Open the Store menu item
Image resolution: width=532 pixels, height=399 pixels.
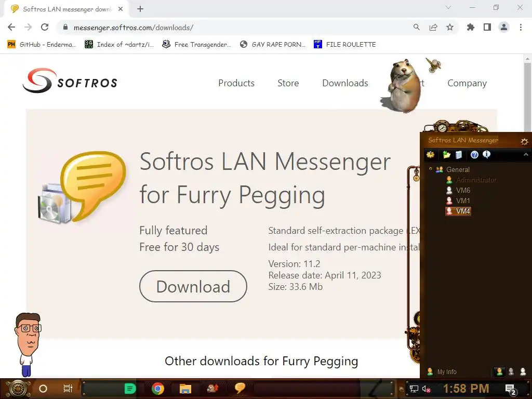pos(288,83)
